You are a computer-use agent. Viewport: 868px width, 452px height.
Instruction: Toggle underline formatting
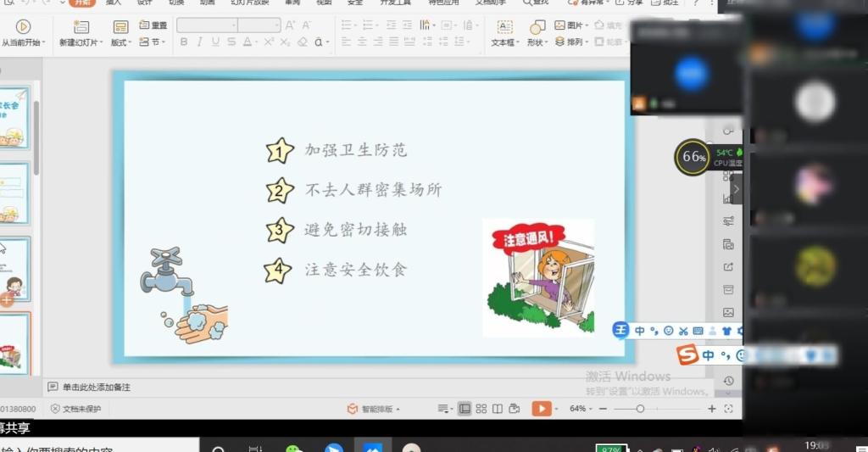(215, 42)
